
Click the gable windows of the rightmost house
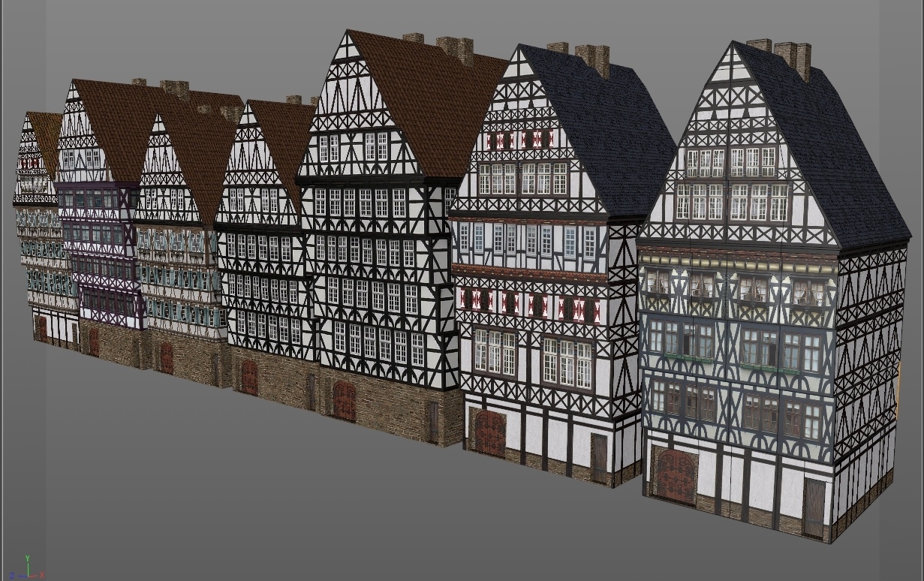pos(729,182)
